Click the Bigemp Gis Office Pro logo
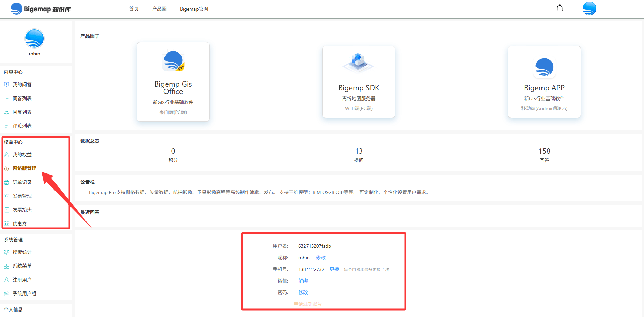Viewport: 644px width, 317px height. (173, 61)
